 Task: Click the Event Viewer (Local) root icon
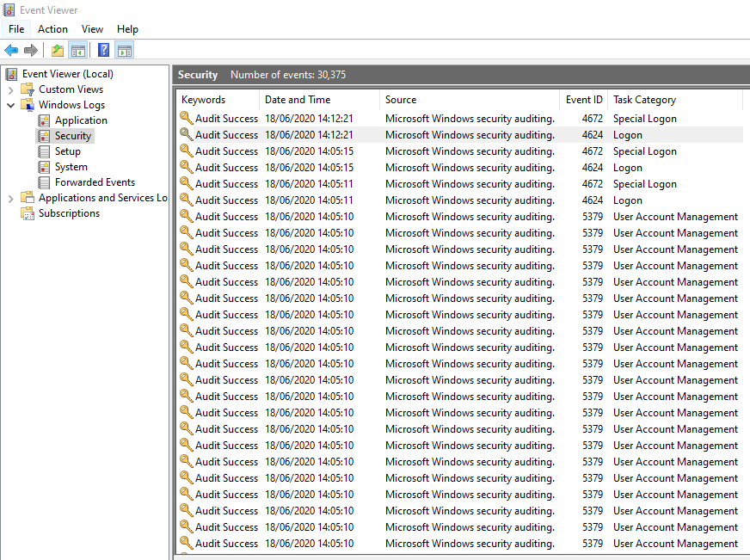tap(11, 74)
